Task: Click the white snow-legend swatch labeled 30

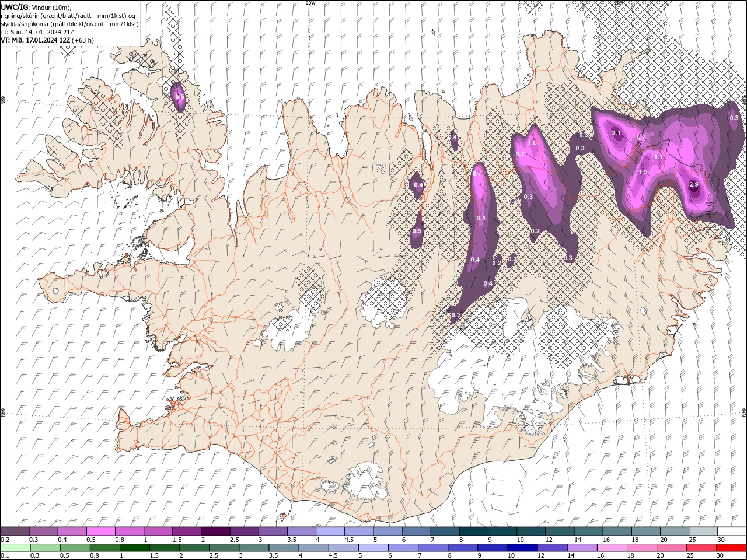Action: pyautogui.click(x=732, y=531)
